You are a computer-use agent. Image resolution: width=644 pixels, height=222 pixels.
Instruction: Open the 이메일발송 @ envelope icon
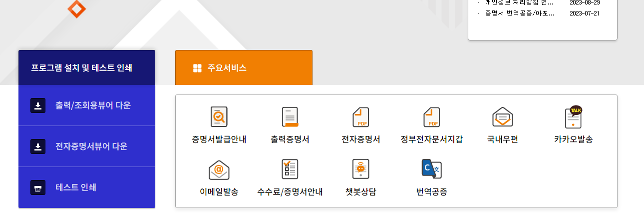(x=219, y=169)
